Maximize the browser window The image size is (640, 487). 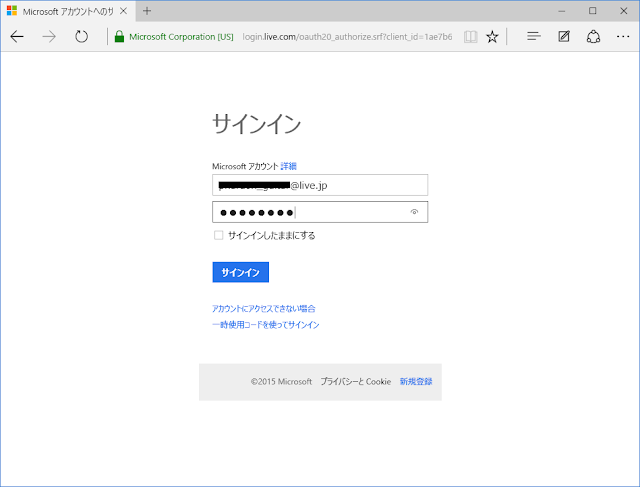(x=593, y=11)
